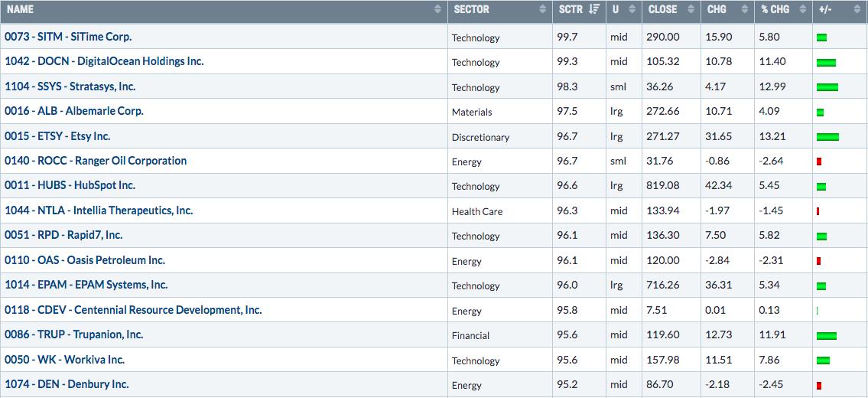Viewport: 868px width, 398px height.
Task: Click the 819.08 close price for HUBS
Action: pyautogui.click(x=663, y=186)
